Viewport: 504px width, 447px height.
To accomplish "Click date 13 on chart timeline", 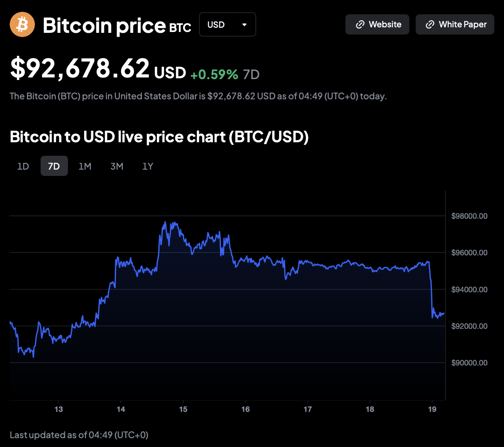I will [x=58, y=409].
